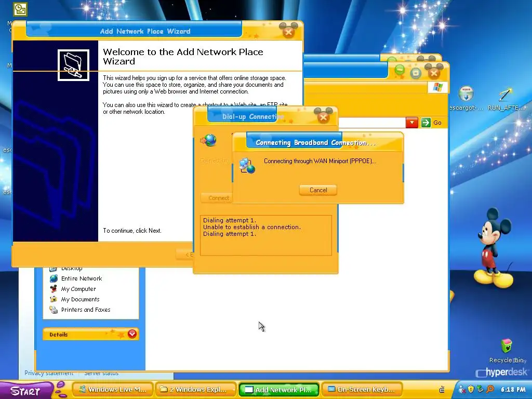The height and width of the screenshot is (399, 532).
Task: Click the 'Unable to establish a connection.' line
Action: point(252,227)
